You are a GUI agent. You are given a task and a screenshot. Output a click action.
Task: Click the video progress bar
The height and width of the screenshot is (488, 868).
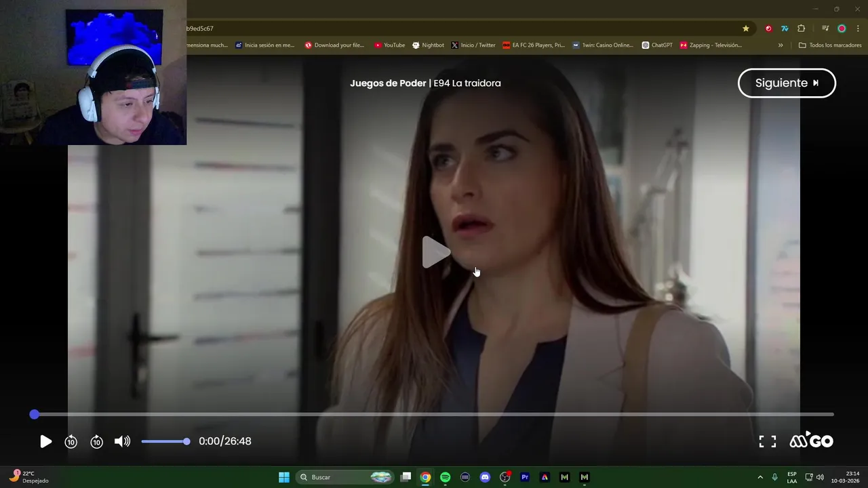(434, 414)
